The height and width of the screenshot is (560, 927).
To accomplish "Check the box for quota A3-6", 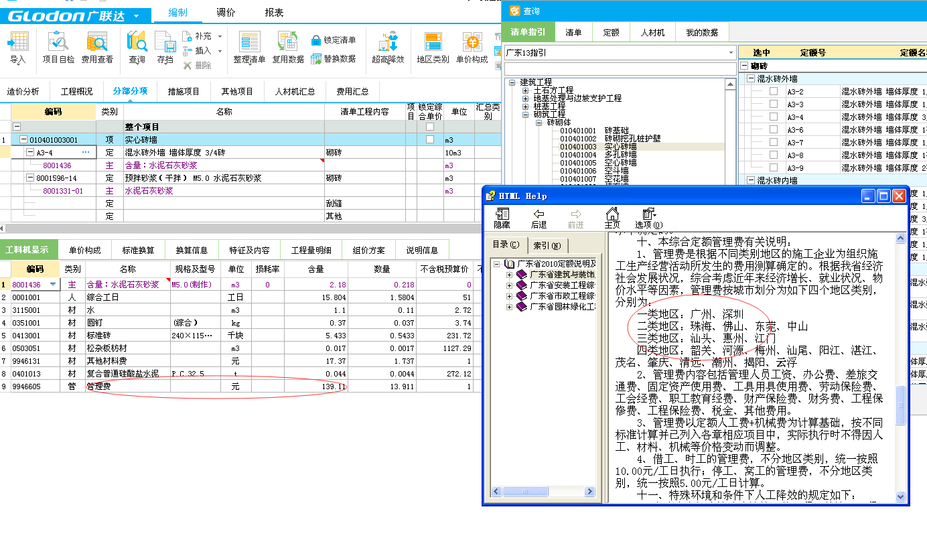I will 774,129.
